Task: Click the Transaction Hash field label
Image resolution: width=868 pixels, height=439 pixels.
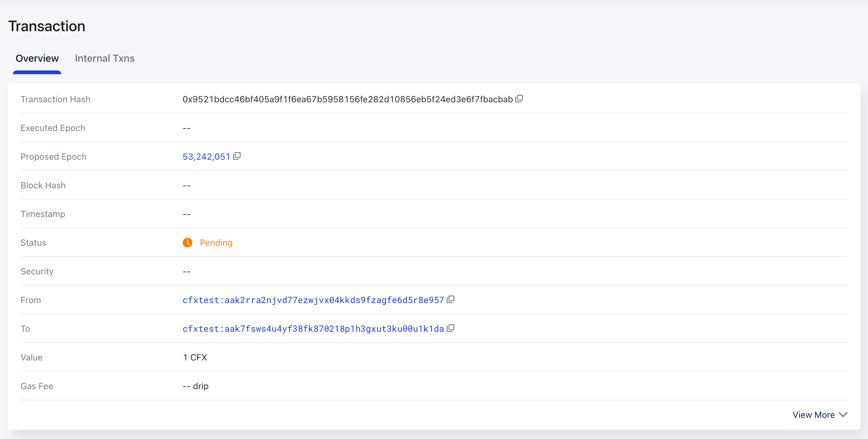Action: [x=55, y=99]
